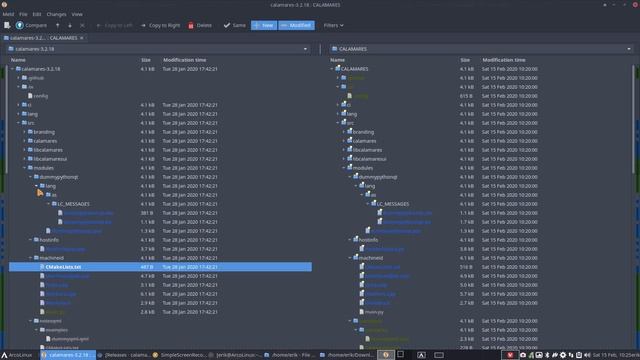Screen dimensions: 640x360
Task: Toggle the New filter button
Action: (x=264, y=25)
